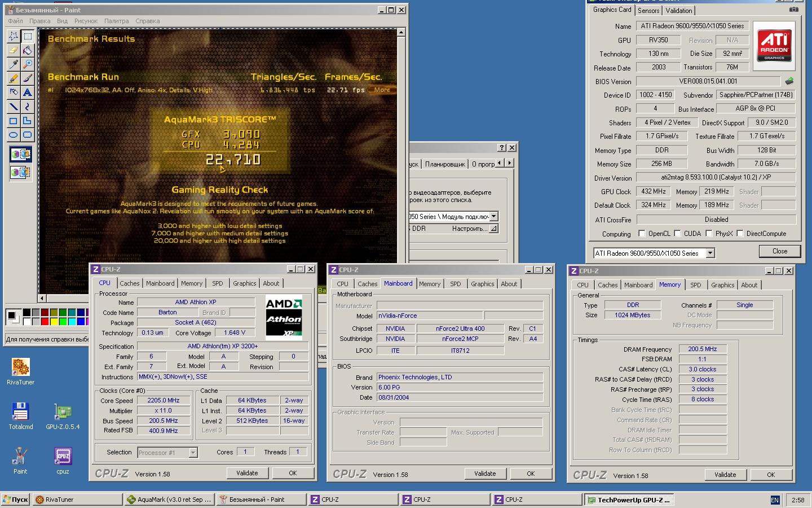Select the Text tool in Paint
The image size is (812, 508).
[28, 93]
